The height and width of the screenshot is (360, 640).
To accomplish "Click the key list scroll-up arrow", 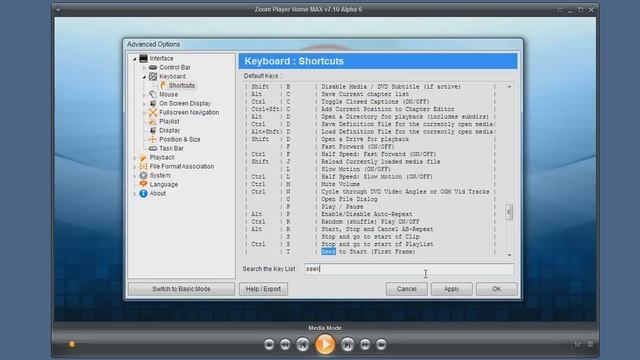I will point(509,87).
